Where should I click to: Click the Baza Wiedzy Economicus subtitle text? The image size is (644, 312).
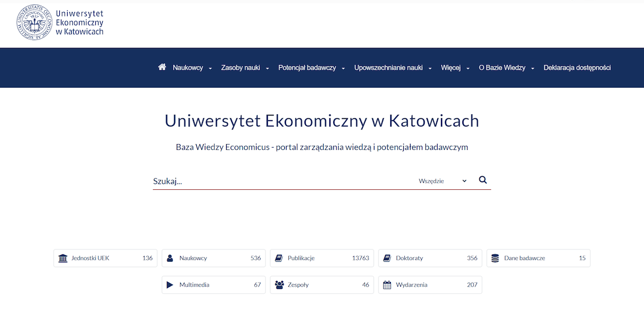322,147
